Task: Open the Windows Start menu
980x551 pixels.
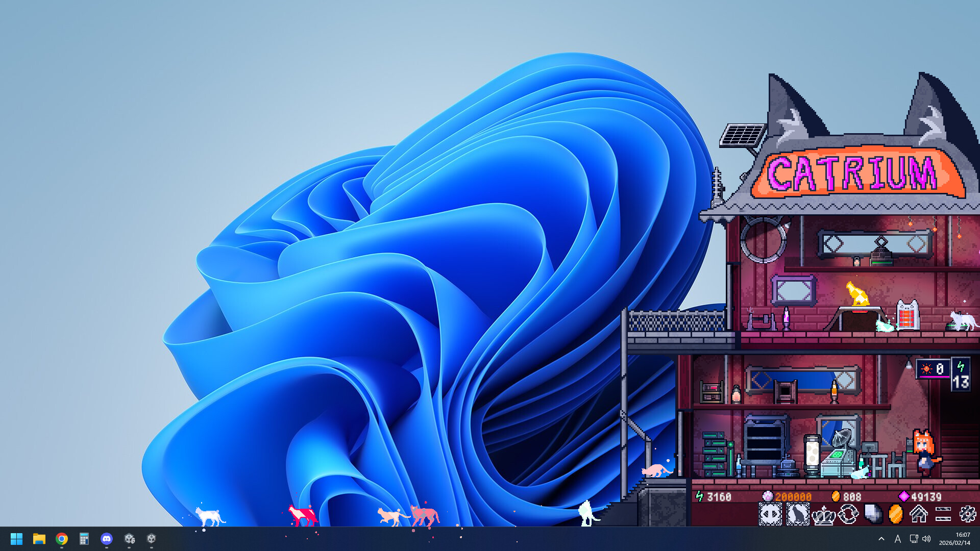Action: (16, 539)
